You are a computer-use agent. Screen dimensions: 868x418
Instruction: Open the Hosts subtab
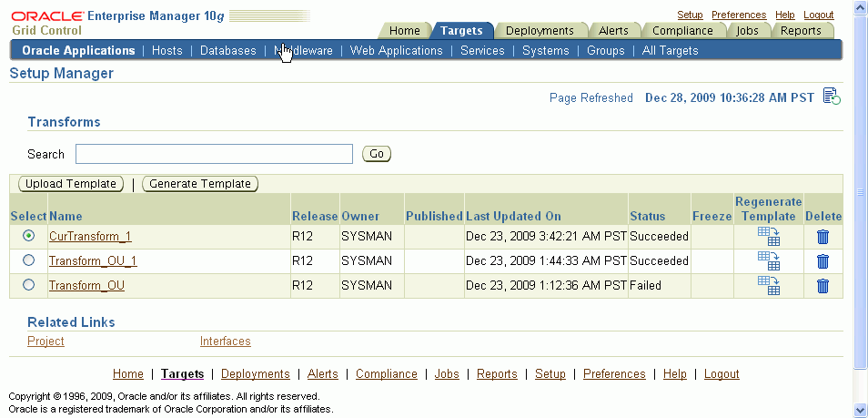pyautogui.click(x=167, y=50)
